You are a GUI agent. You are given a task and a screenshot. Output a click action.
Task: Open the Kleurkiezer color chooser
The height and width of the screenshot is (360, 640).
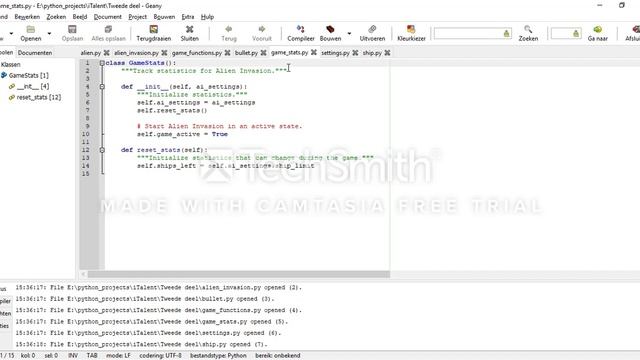tap(411, 29)
